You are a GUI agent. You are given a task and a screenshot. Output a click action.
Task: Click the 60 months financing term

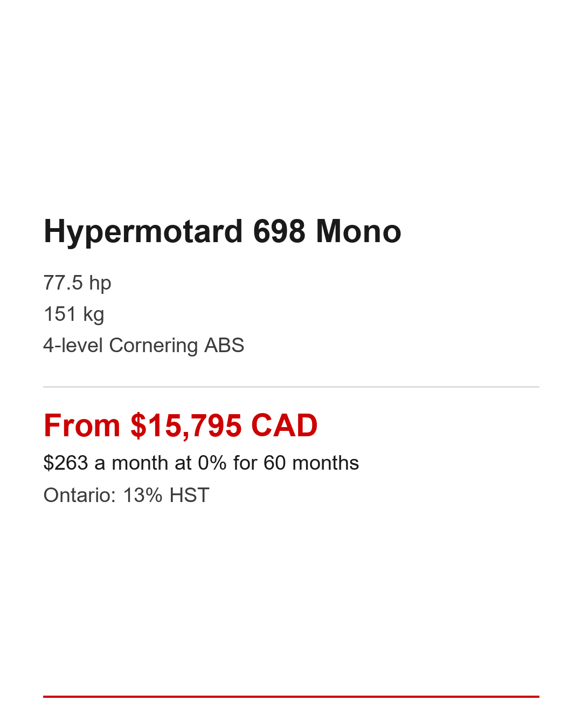[x=311, y=463]
